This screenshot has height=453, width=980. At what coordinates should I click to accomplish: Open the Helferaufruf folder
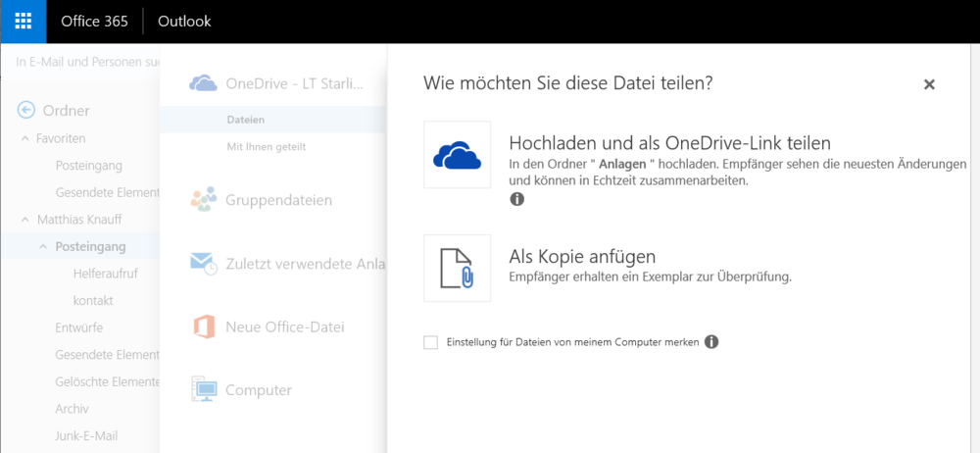105,274
